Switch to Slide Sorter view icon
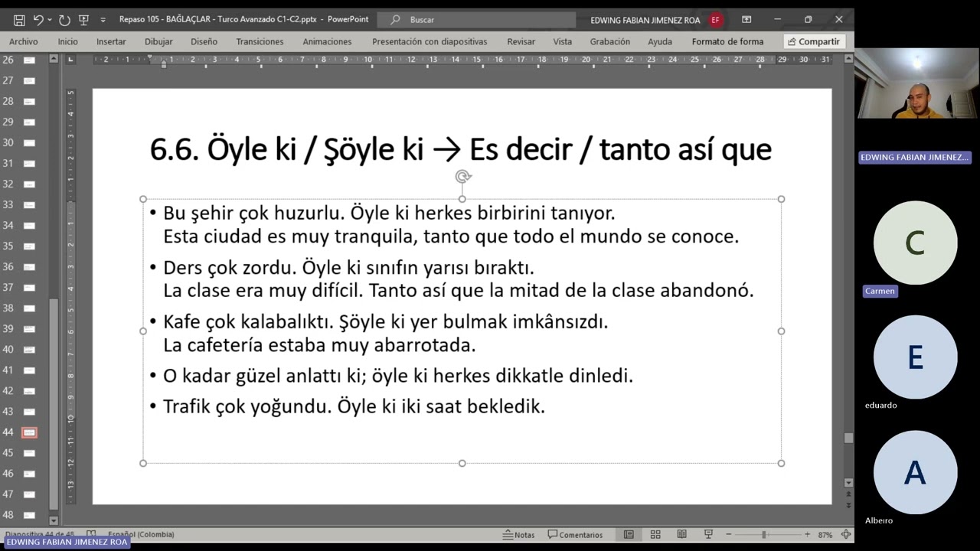 655,534
